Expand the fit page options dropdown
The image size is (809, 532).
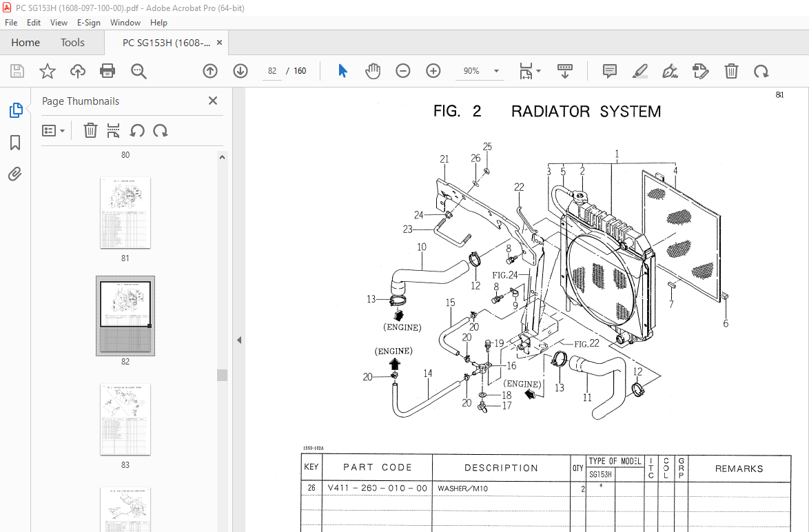(539, 71)
